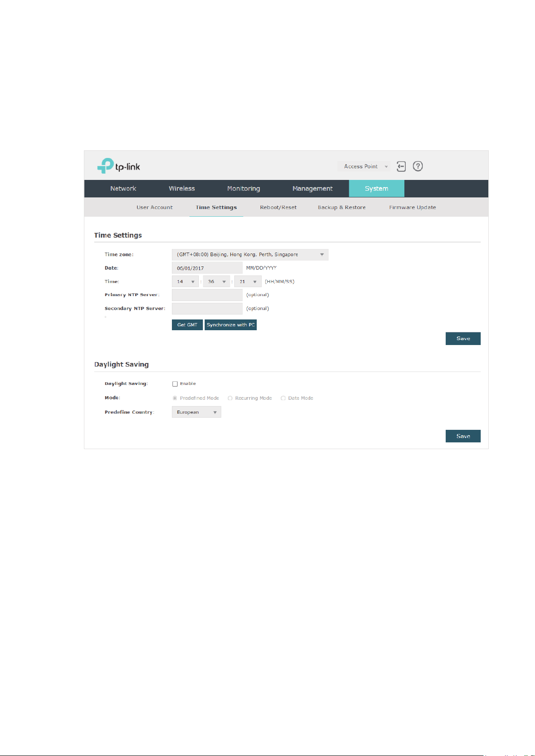Click the Daylight Saving section heading
This screenshot has width=535, height=756.
pyautogui.click(x=121, y=364)
